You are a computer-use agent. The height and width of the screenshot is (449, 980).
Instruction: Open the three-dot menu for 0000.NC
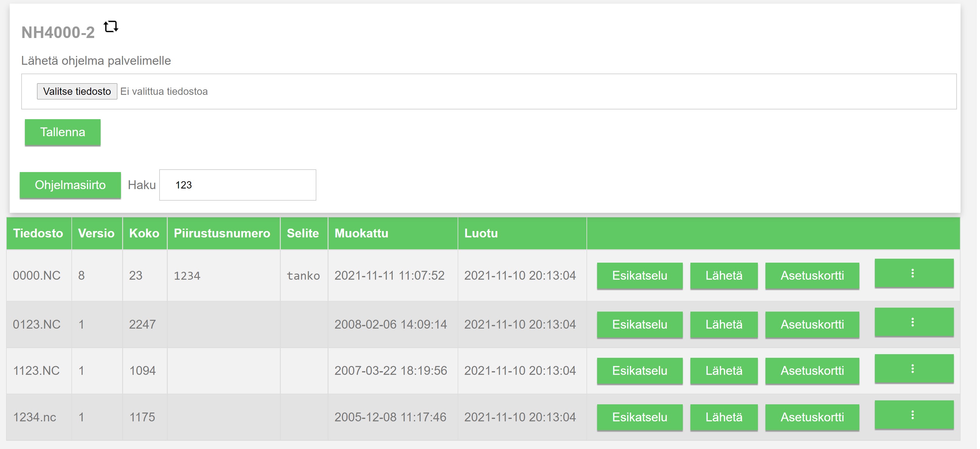[x=914, y=273]
